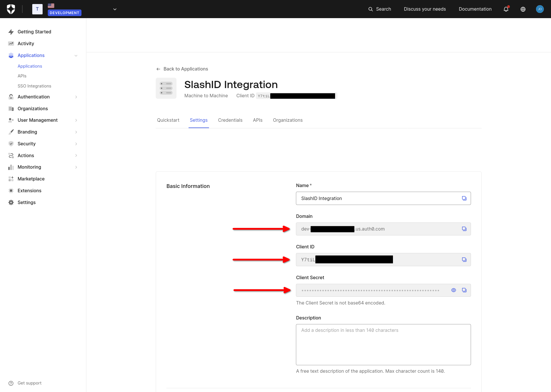Reveal the Client Secret with the eye toggle

pyautogui.click(x=453, y=290)
